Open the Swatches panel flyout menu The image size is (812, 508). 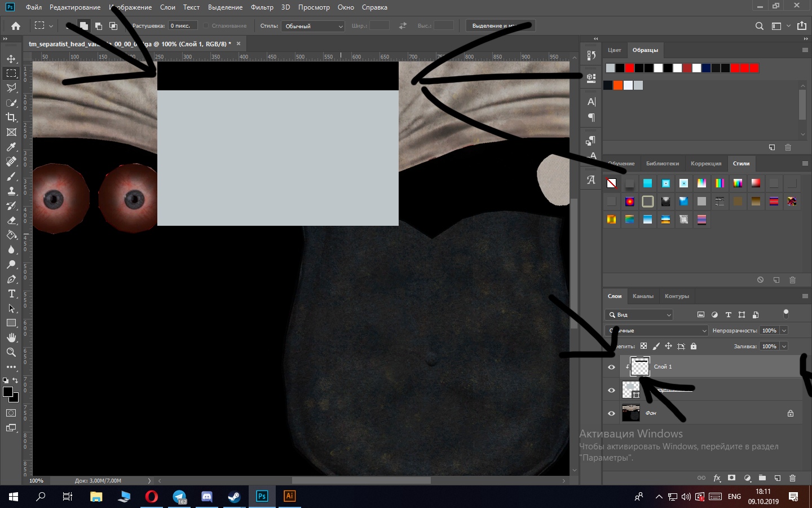pos(805,50)
